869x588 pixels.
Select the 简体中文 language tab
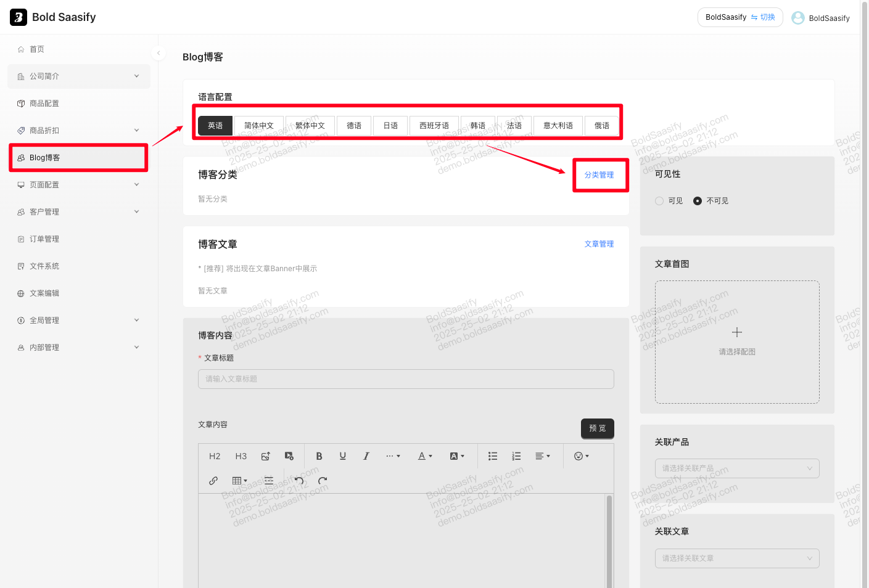pos(259,126)
